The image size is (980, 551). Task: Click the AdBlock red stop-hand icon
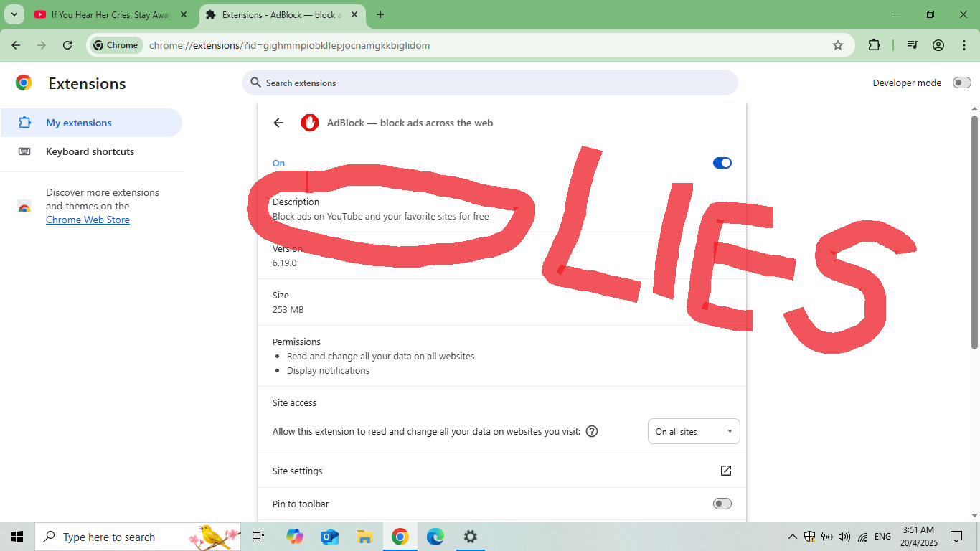coord(309,123)
